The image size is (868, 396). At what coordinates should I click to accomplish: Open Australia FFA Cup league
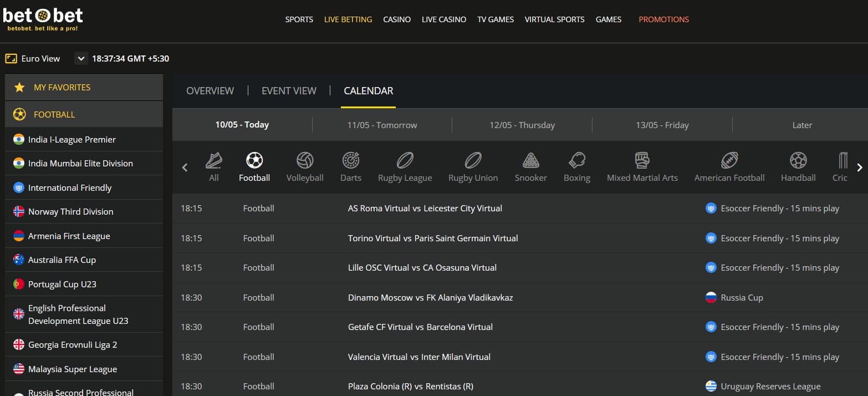tap(84, 260)
